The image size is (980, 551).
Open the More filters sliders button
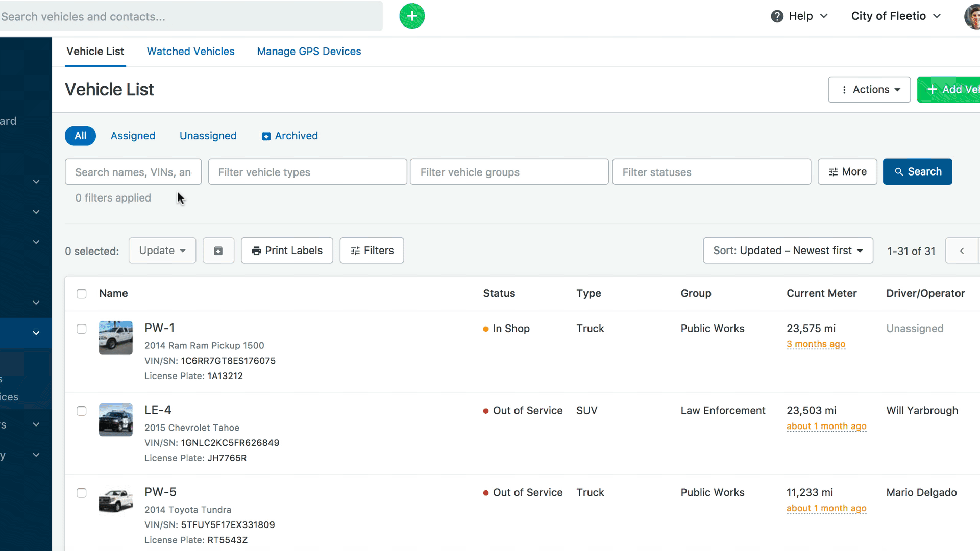tap(847, 172)
